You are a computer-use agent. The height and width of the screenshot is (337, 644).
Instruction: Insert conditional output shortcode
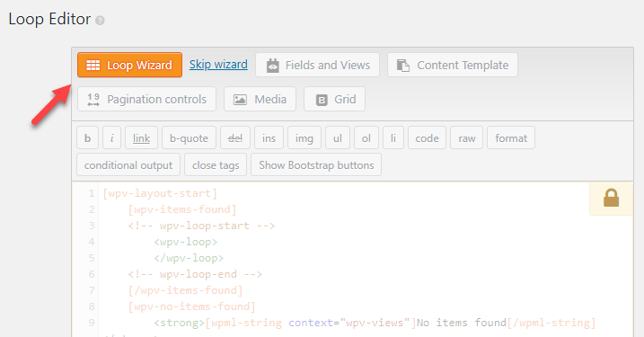pos(128,164)
